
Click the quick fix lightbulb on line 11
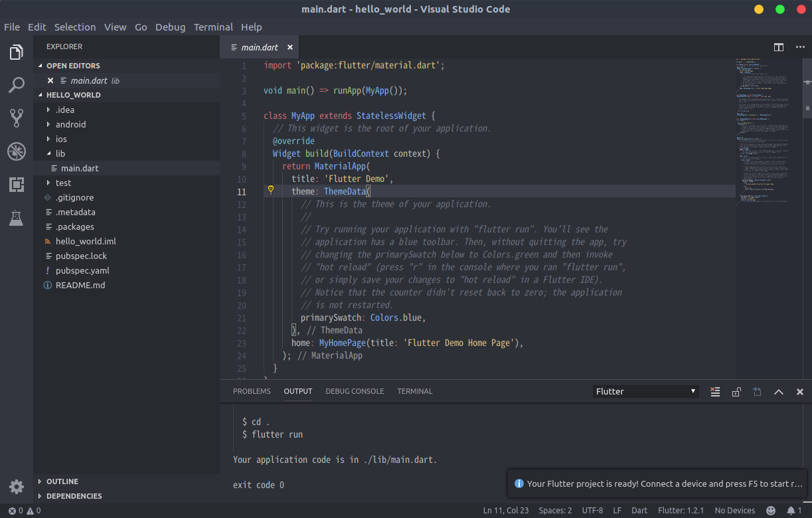pyautogui.click(x=271, y=190)
